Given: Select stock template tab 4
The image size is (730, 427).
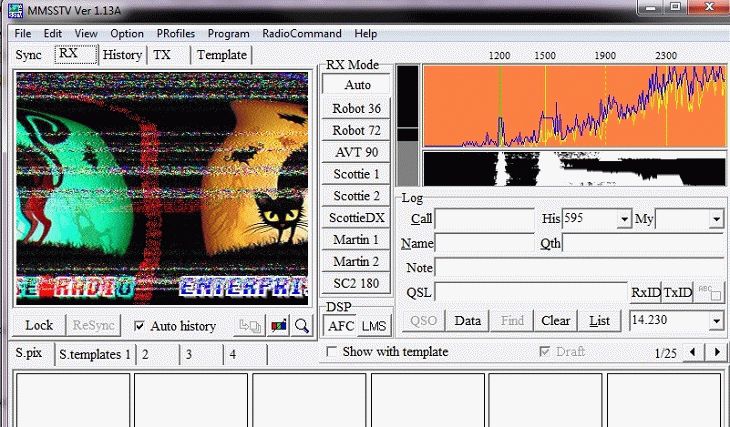Looking at the screenshot, I should click(x=245, y=354).
